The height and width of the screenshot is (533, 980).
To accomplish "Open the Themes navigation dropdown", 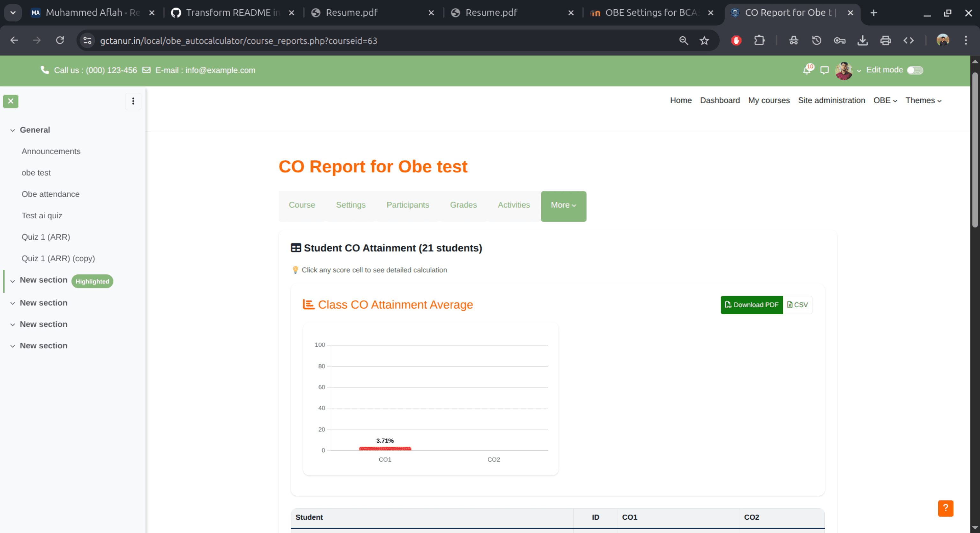I will click(x=923, y=100).
